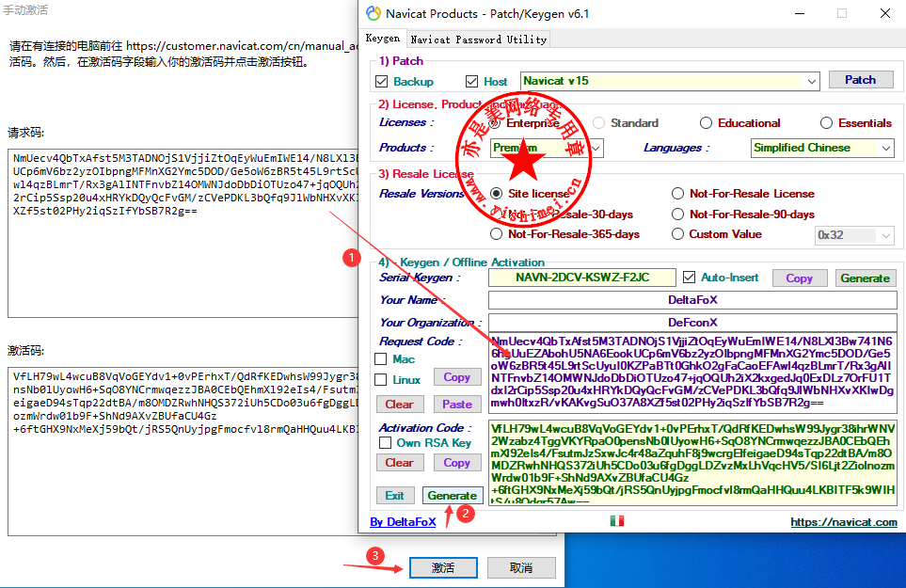Click the Copy button next to Linux under Request Code
The width and height of the screenshot is (906, 588).
[x=457, y=377]
